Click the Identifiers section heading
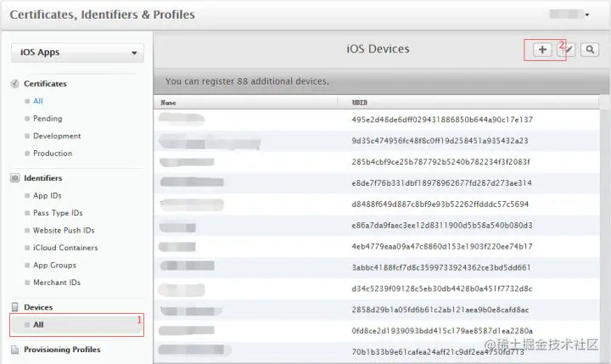This screenshot has width=611, height=364. point(43,178)
